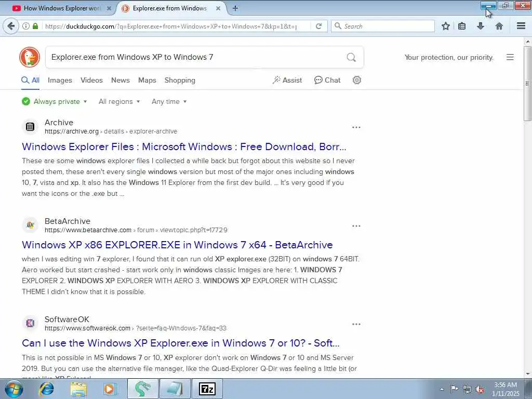Switch to Shopping results
Screen dimensions: 532x399
[180, 81]
